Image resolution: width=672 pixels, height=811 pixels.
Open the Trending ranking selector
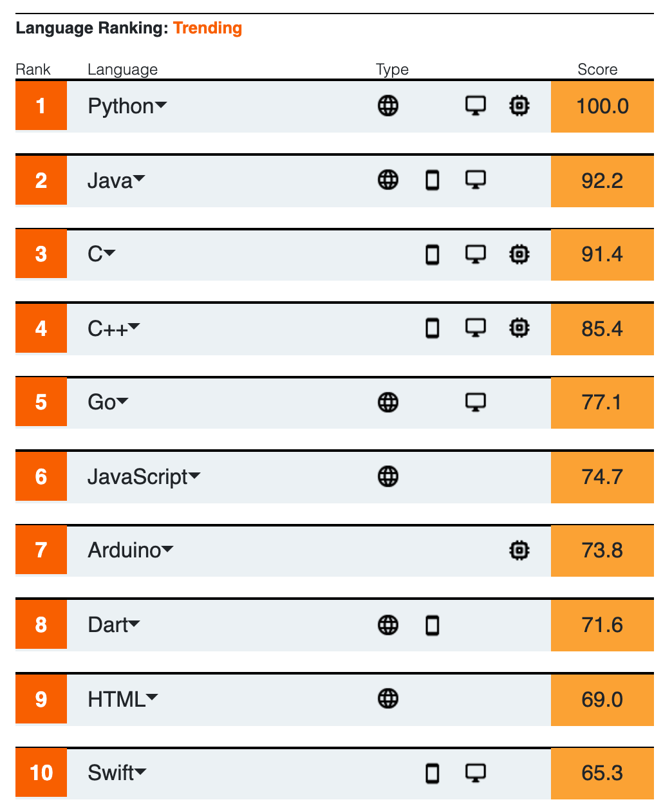click(207, 28)
